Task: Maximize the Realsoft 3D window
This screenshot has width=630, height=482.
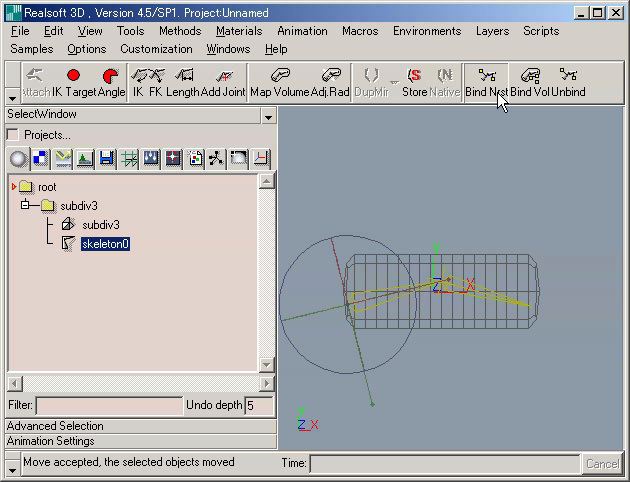Action: 597,13
